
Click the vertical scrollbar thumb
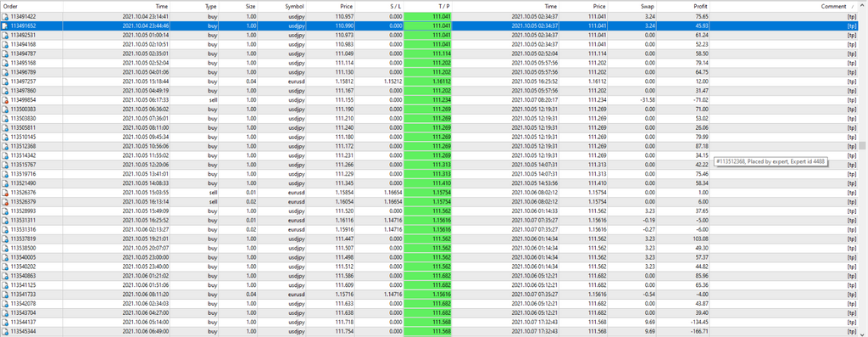(x=862, y=146)
